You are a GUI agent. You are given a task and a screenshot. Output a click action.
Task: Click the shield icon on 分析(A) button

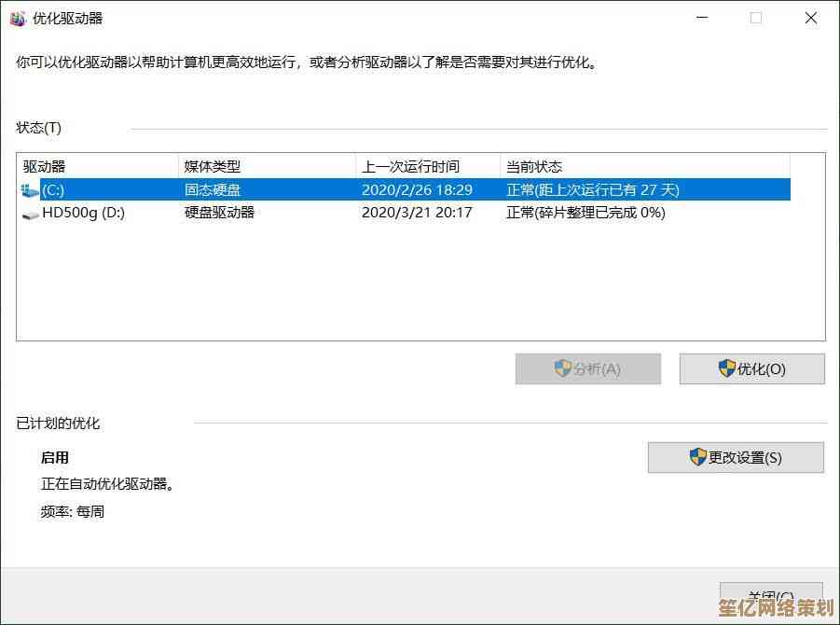[562, 368]
